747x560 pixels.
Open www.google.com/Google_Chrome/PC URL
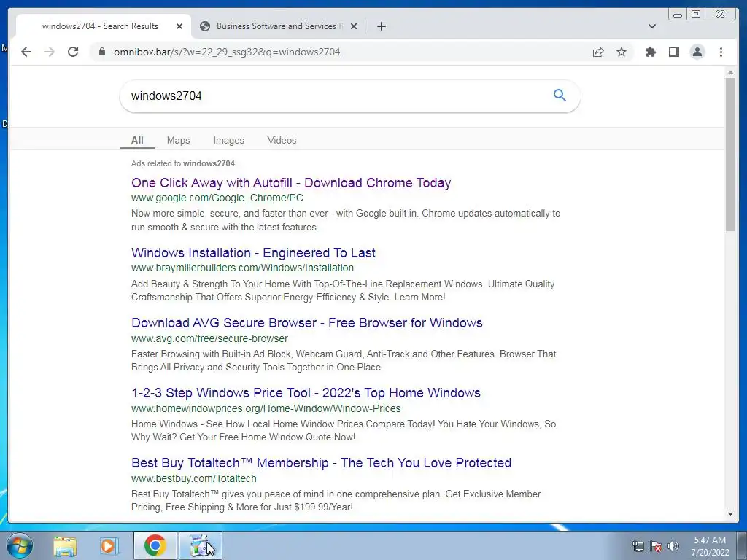point(217,198)
